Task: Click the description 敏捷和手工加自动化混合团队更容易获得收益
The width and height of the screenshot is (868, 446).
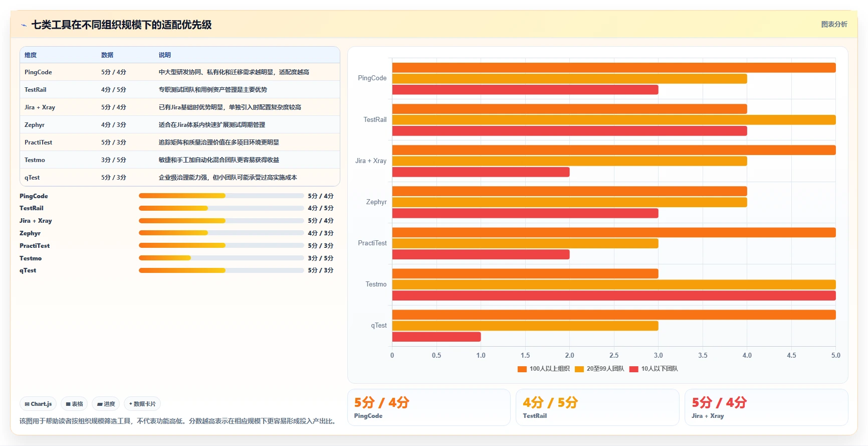Action: point(219,160)
